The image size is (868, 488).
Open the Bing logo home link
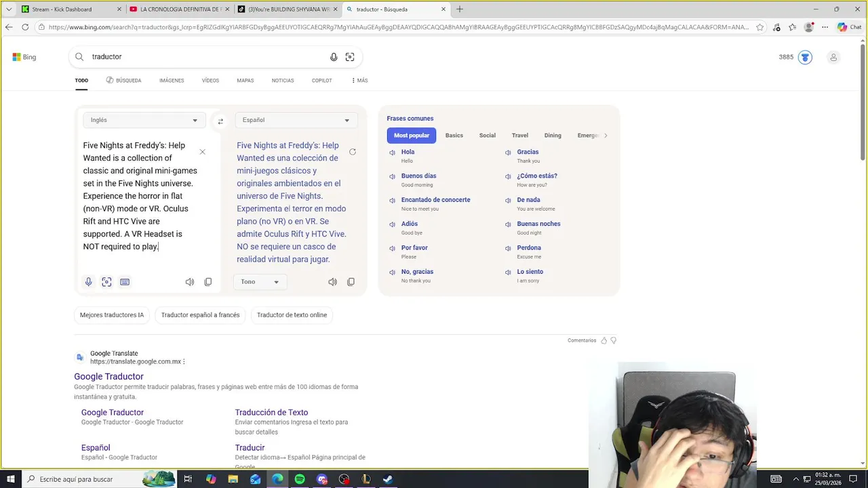pos(24,57)
